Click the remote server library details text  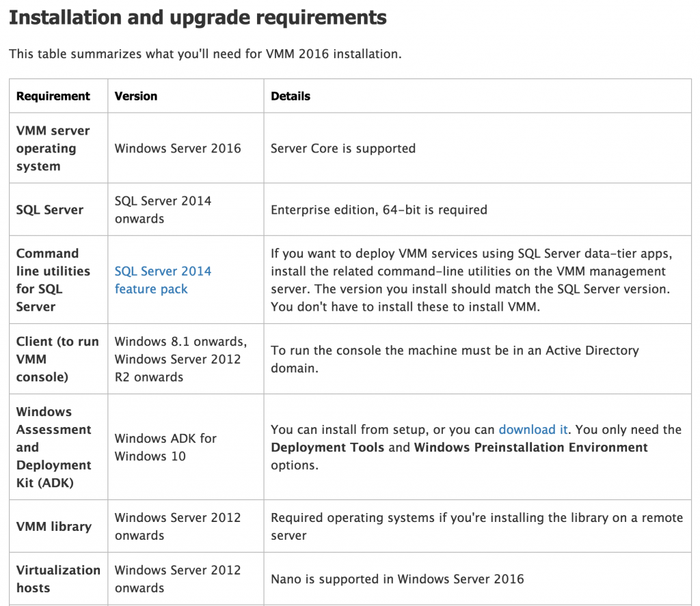(x=476, y=527)
